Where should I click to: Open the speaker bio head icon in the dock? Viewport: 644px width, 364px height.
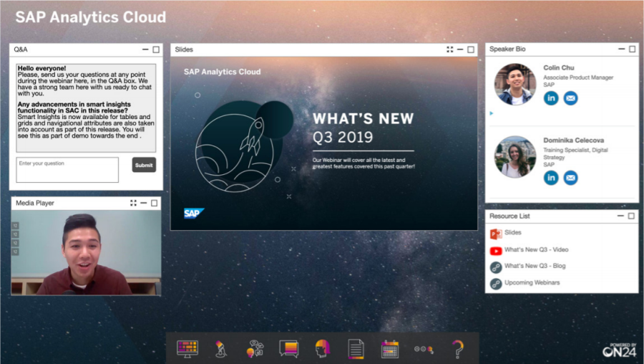tap(323, 349)
